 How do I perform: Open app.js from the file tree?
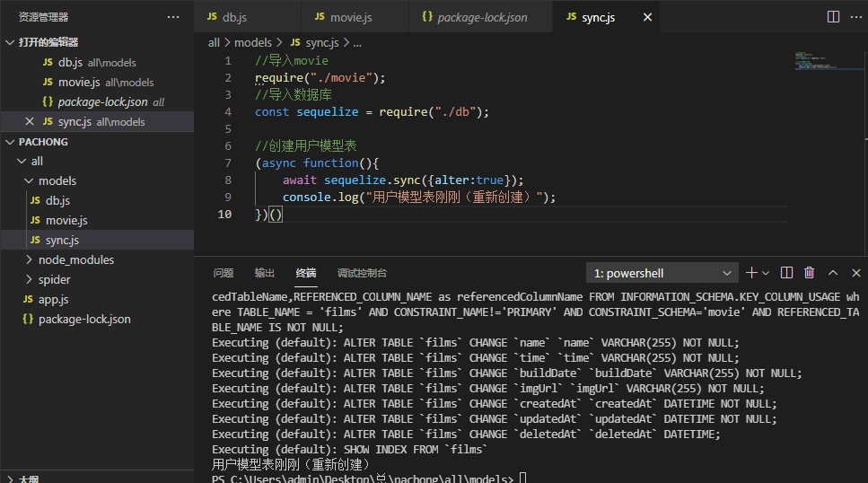[97, 300]
